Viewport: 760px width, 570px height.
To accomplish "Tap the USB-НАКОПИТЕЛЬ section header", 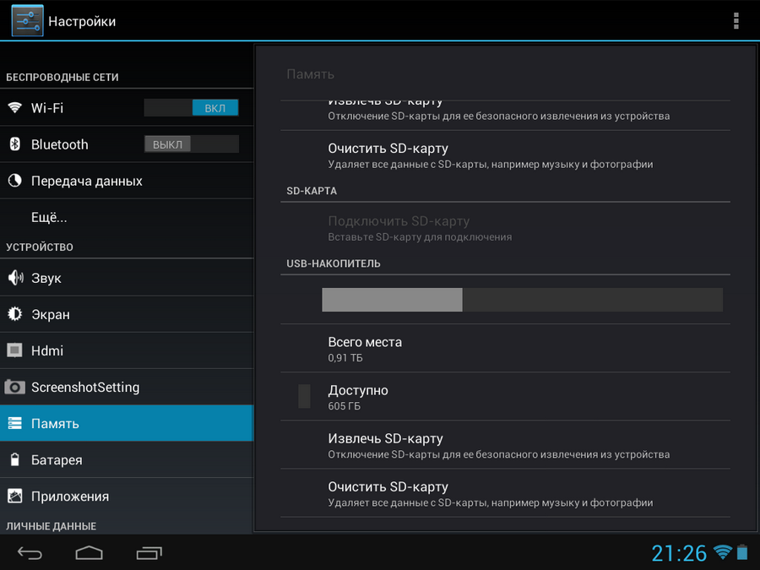I will tap(333, 264).
